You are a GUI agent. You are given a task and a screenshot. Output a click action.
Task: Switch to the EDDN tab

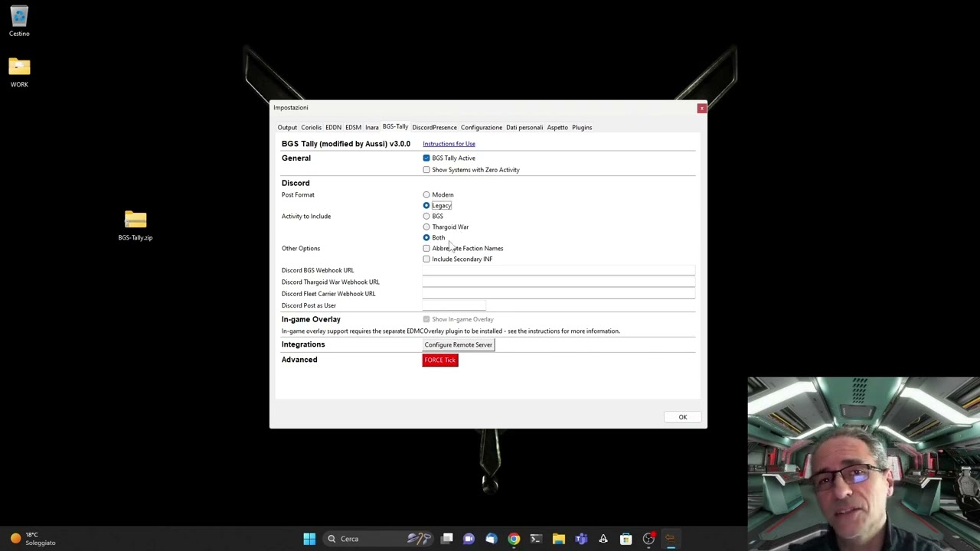[x=333, y=128]
